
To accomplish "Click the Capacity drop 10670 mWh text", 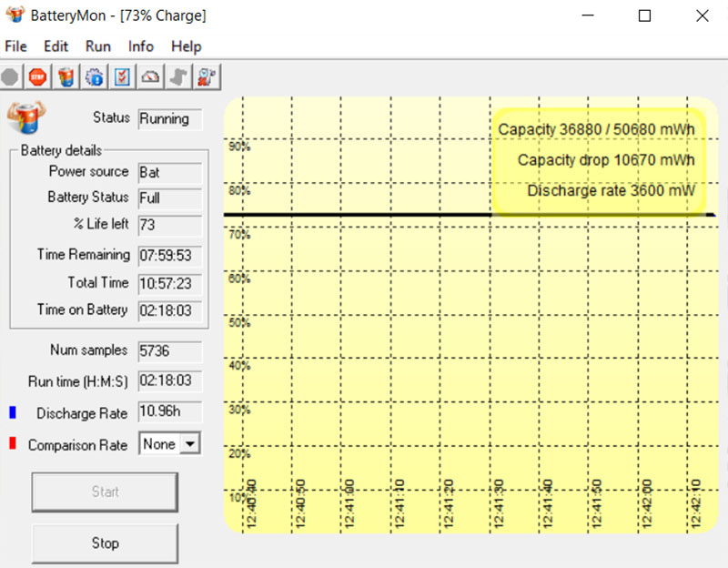I will 606,160.
